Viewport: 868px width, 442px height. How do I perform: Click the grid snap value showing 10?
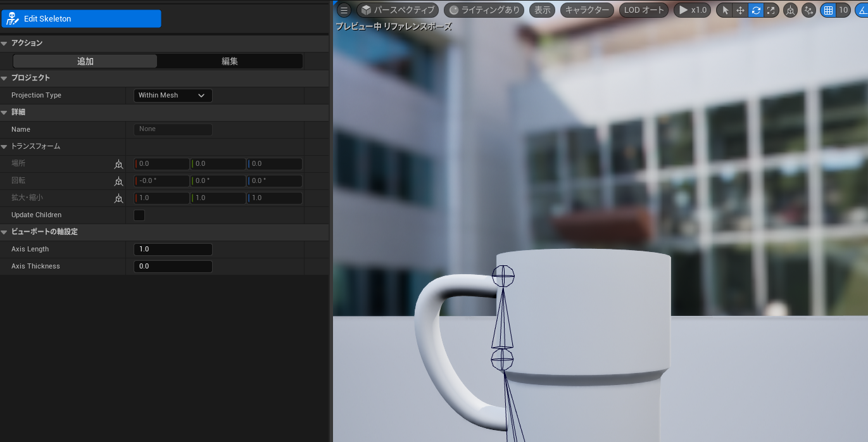pos(843,10)
